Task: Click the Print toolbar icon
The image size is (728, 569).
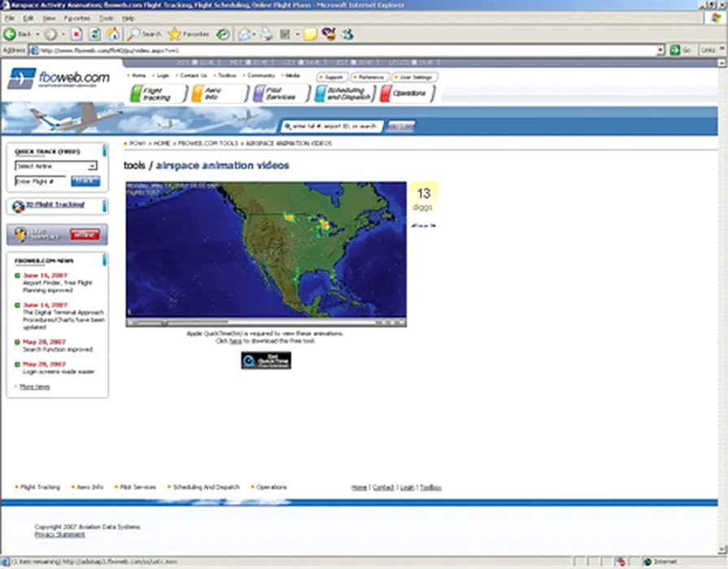Action: tap(267, 34)
